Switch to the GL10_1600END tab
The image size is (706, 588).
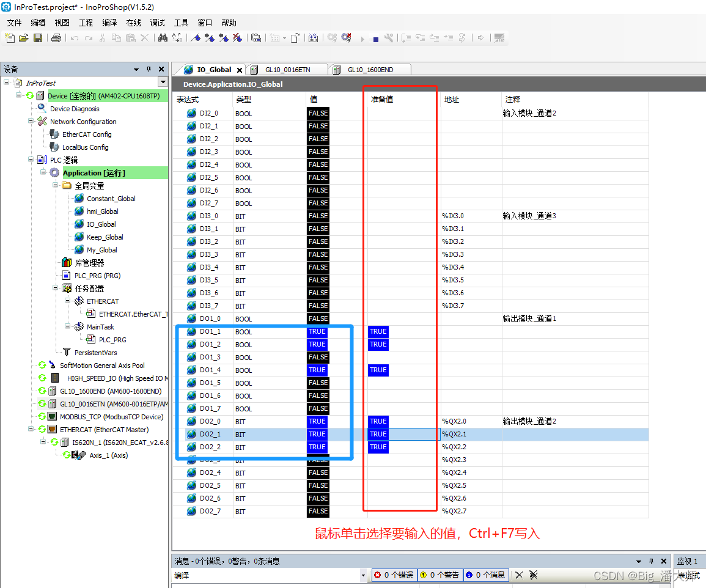coord(370,70)
